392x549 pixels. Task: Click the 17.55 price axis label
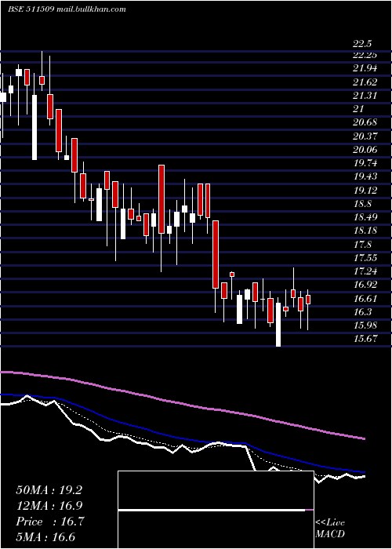coord(365,258)
